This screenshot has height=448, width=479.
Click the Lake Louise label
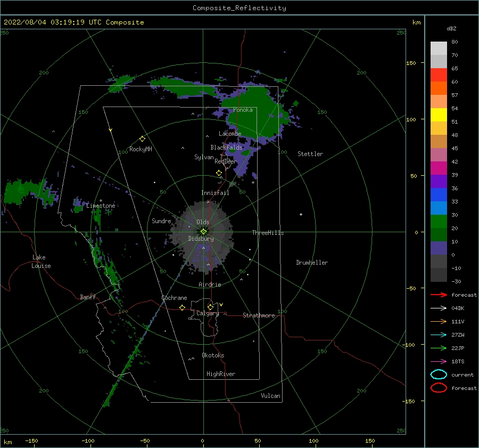(41, 262)
